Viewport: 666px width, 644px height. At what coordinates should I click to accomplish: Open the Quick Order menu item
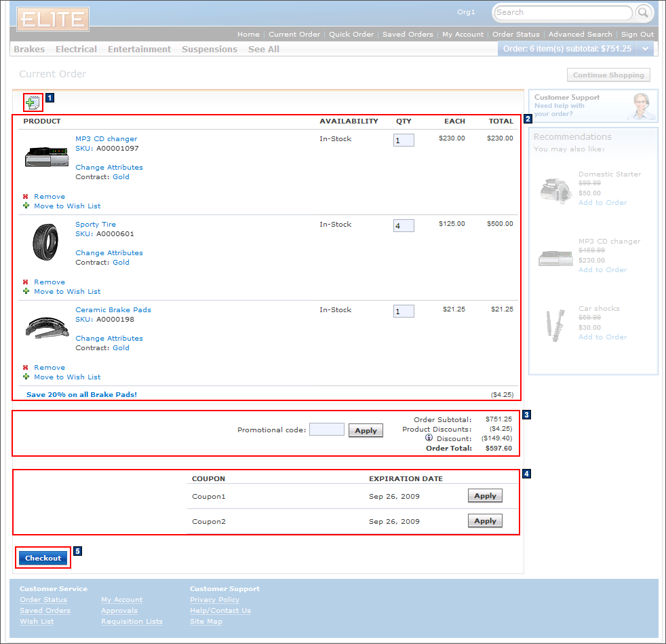pyautogui.click(x=351, y=35)
